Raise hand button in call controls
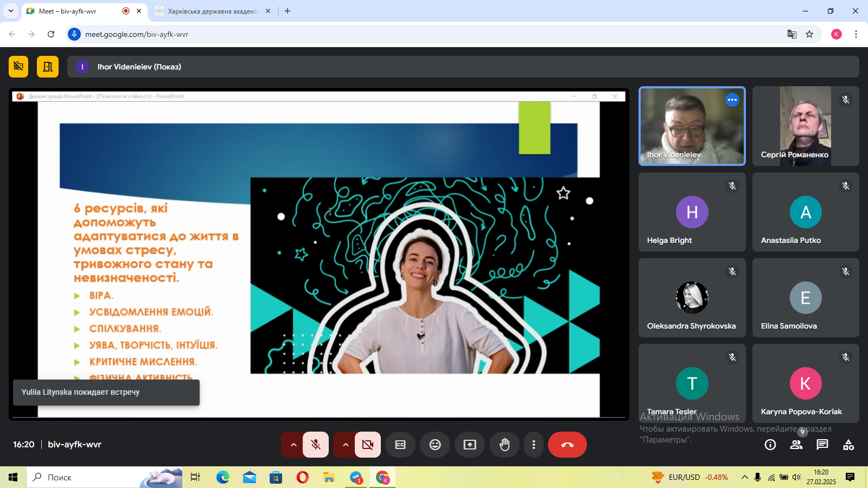Viewport: 868px width, 488px height. [505, 445]
